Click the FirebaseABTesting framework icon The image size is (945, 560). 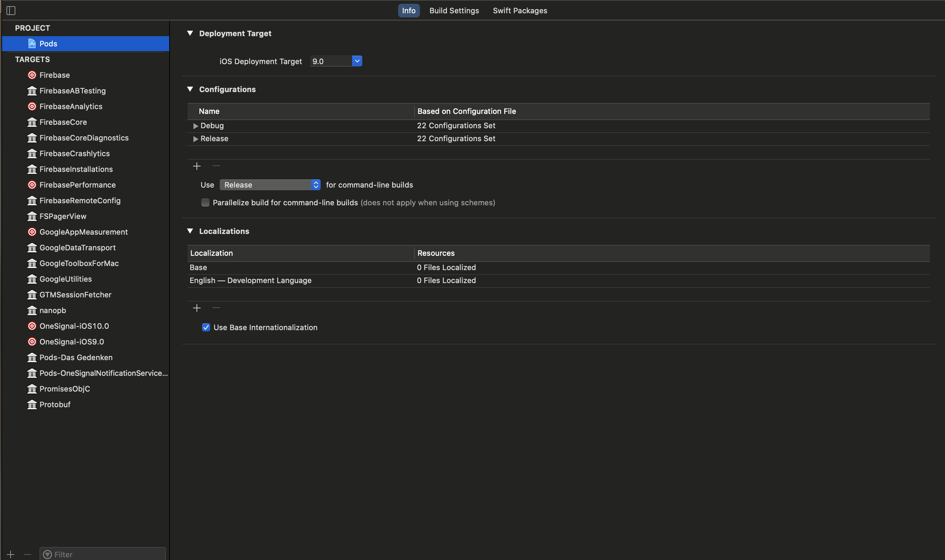point(32,91)
